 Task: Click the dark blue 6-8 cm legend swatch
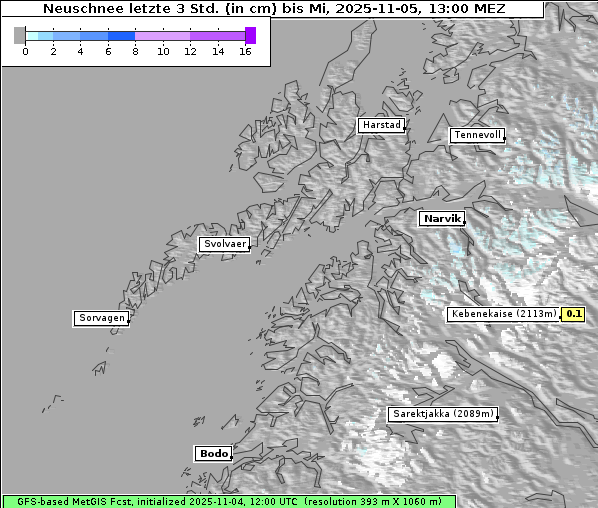tap(122, 36)
